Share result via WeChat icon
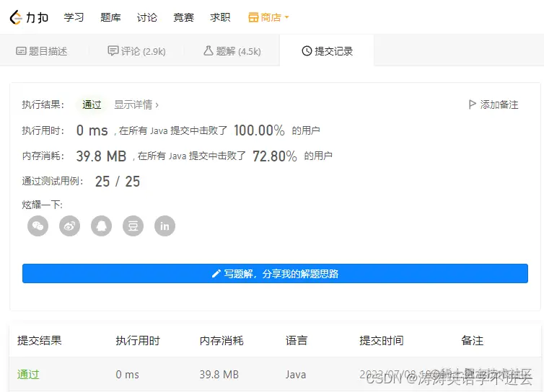The image size is (544, 392). [x=38, y=226]
